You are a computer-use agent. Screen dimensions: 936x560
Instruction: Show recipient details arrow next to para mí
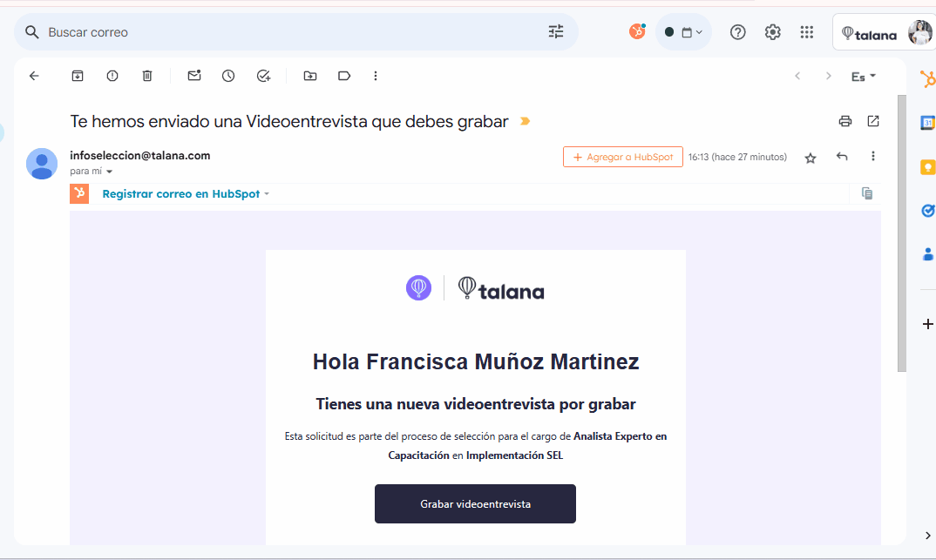pos(109,172)
